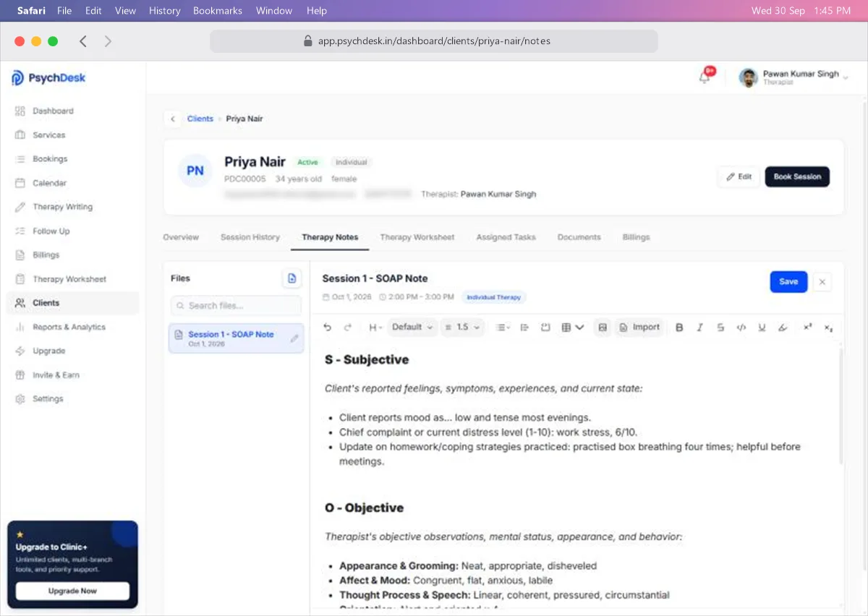Open Settings in sidebar
Screen dimensions: 868x616
point(72,399)
